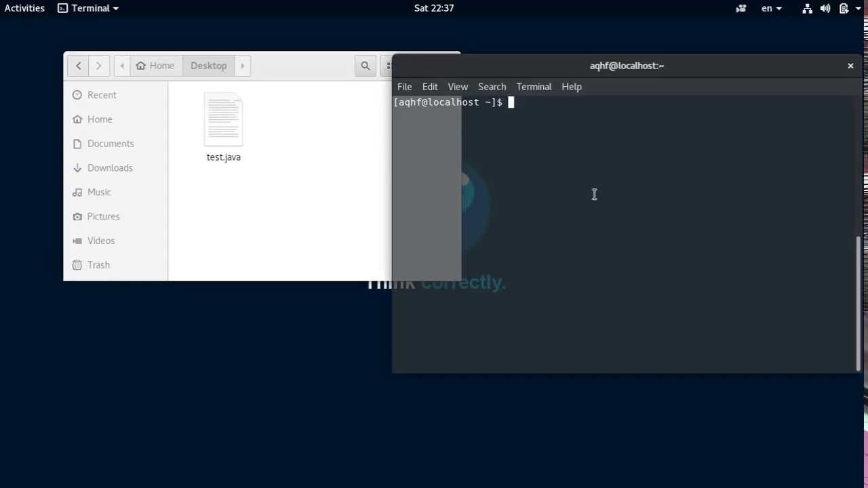Select Desktop in the path bar
868x488 pixels.
(208, 66)
